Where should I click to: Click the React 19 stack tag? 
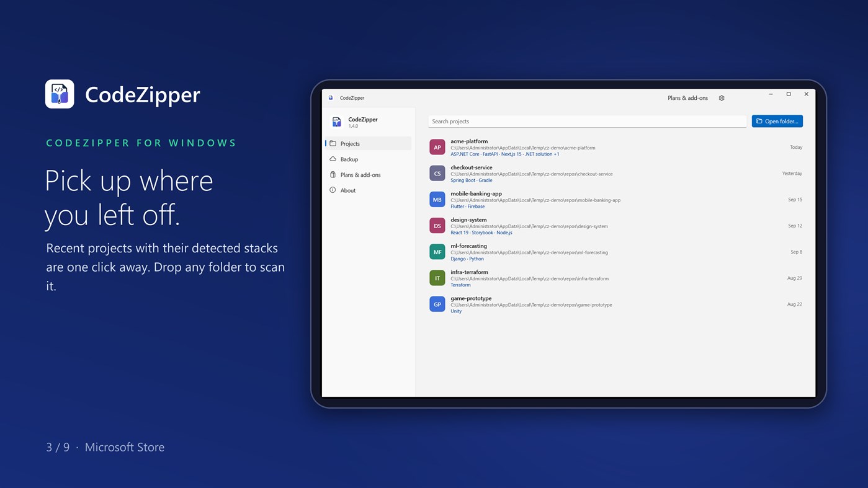tap(460, 233)
